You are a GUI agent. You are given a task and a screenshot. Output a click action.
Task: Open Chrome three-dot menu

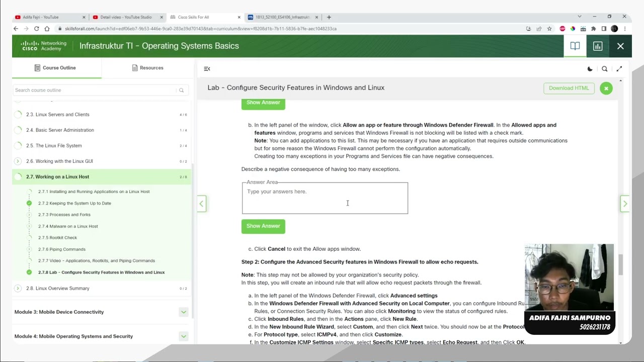(624, 29)
